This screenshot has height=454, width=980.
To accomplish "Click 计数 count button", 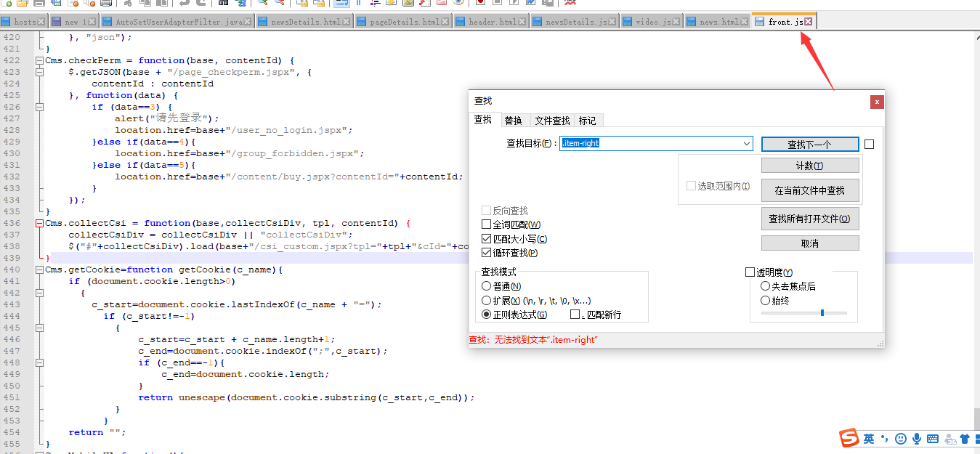I will pyautogui.click(x=810, y=166).
